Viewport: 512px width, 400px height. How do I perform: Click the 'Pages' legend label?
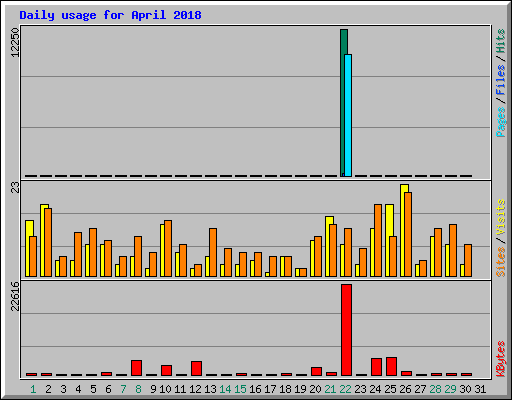(500, 122)
